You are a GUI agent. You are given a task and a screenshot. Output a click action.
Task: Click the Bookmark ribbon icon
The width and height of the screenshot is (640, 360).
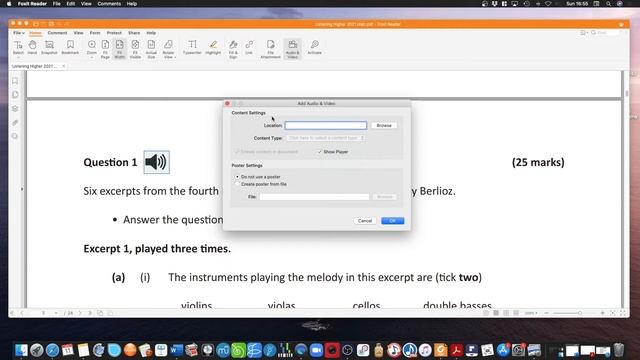click(70, 47)
